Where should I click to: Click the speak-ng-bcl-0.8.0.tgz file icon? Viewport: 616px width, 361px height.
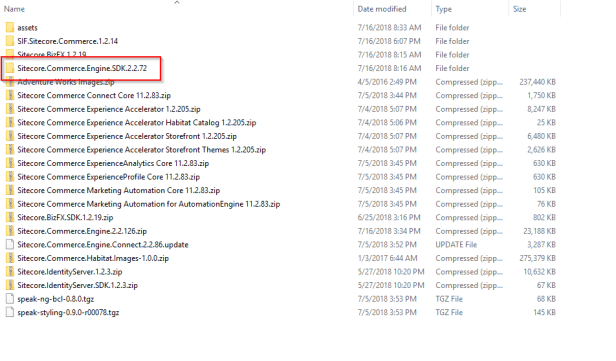[x=10, y=299]
